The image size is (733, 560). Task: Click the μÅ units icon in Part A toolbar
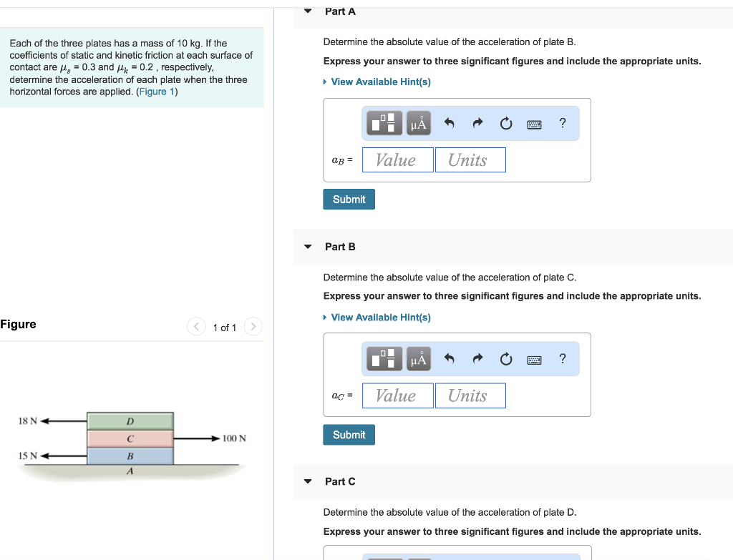418,123
